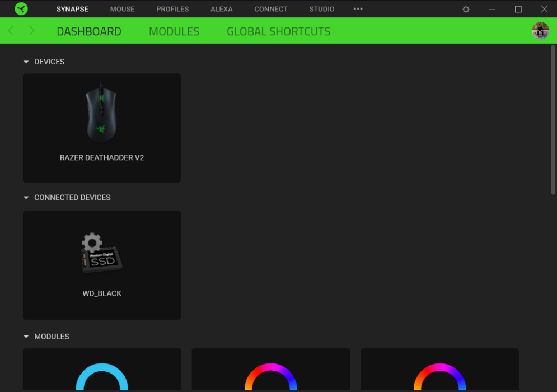Select the ALEXA menu item
The image size is (557, 392).
(221, 9)
